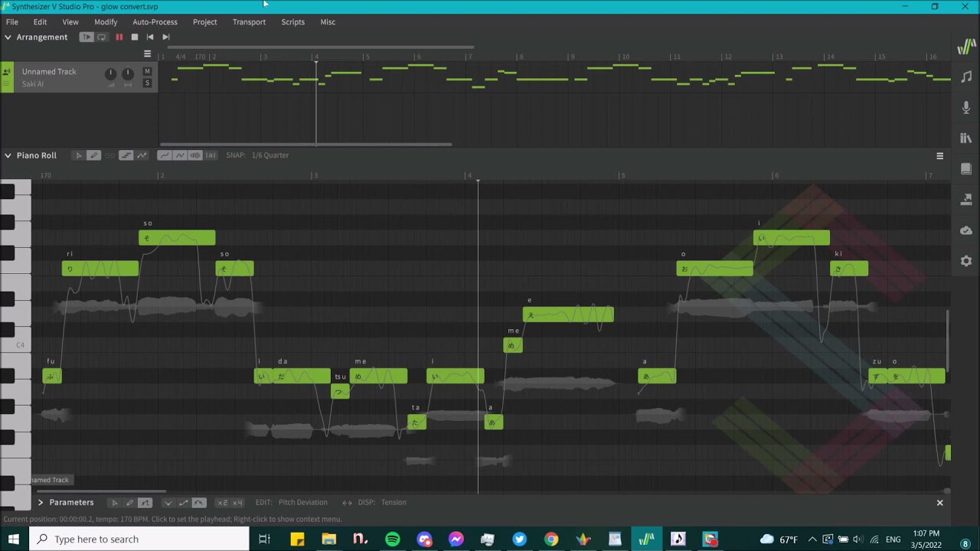Collapse the Arrangement panel chevron
Viewport: 980px width, 551px height.
(x=8, y=37)
